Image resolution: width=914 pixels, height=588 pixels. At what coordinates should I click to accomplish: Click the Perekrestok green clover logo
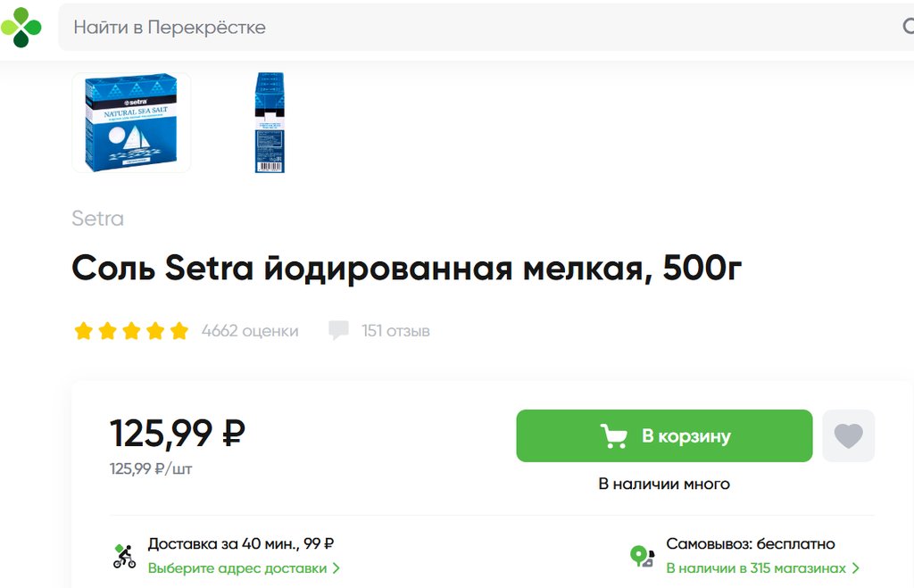pyautogui.click(x=21, y=27)
